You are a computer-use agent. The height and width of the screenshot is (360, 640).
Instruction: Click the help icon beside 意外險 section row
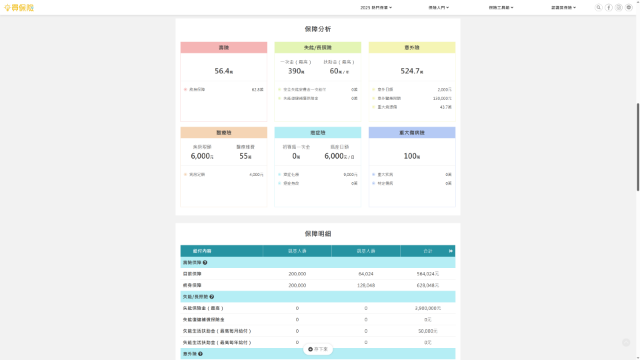200,354
